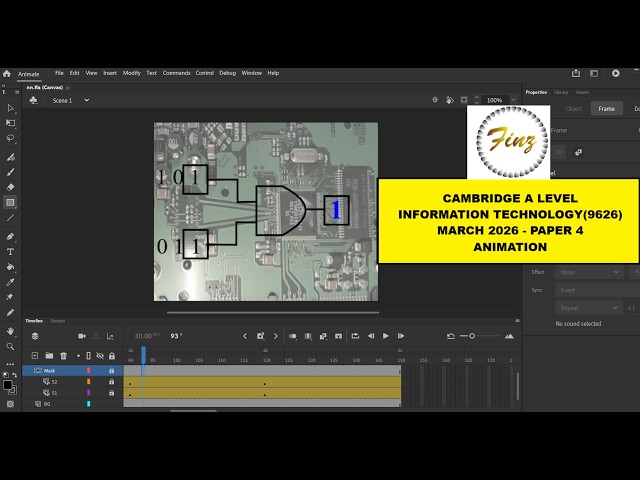Image resolution: width=640 pixels, height=480 pixels.
Task: Click the Center Stage icon
Action: click(x=435, y=100)
